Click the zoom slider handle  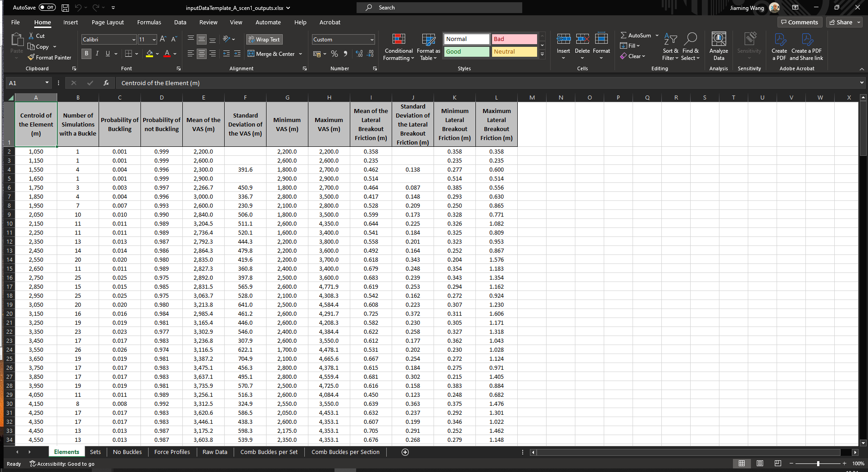(818, 463)
